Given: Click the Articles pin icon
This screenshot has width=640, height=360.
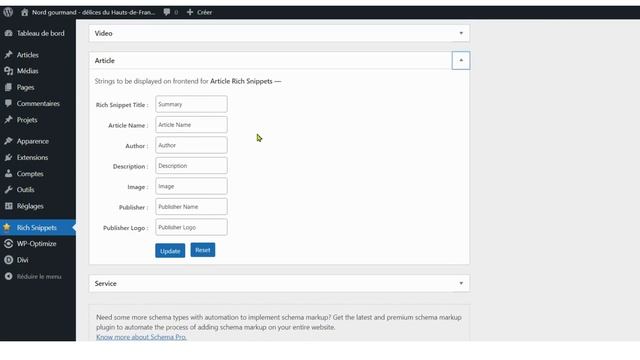Looking at the screenshot, I should coord(9,55).
